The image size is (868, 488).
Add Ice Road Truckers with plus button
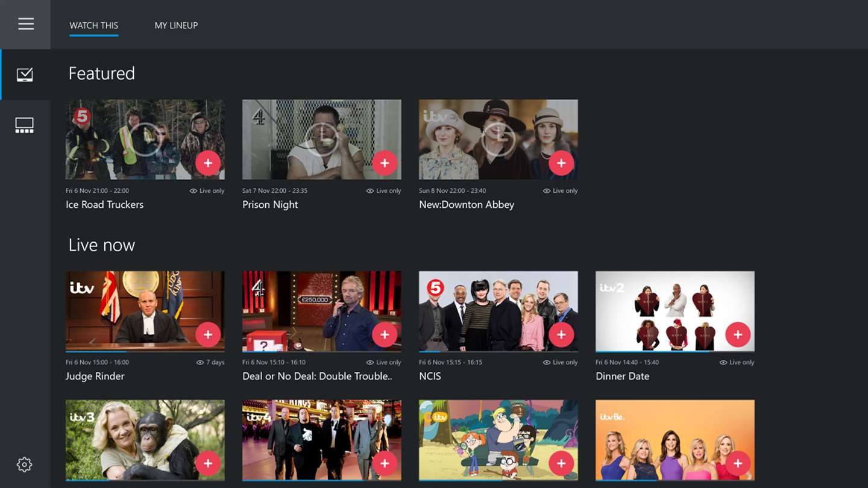click(208, 163)
